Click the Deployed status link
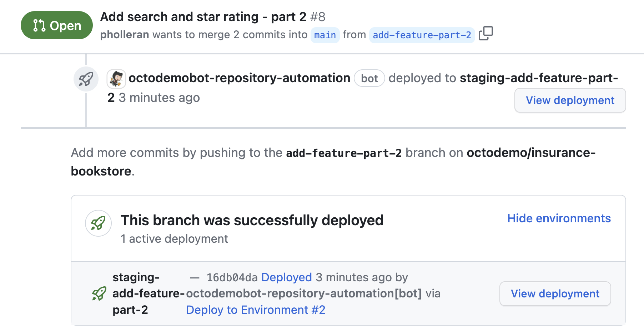 (x=287, y=277)
